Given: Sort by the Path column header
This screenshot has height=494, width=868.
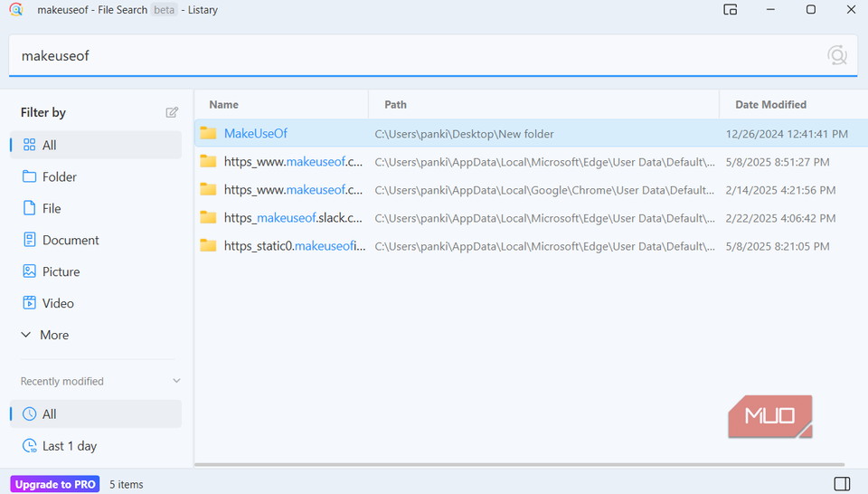Looking at the screenshot, I should point(543,105).
